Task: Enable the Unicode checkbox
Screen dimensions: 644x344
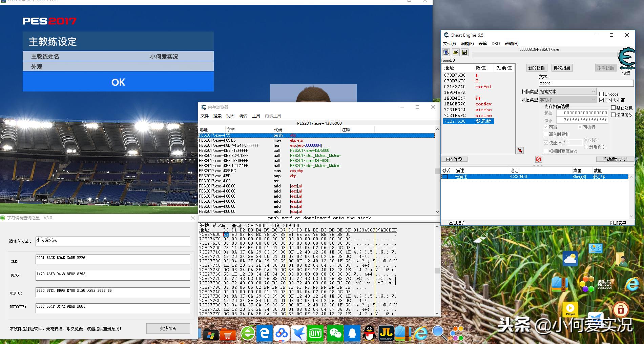Action: coord(602,94)
